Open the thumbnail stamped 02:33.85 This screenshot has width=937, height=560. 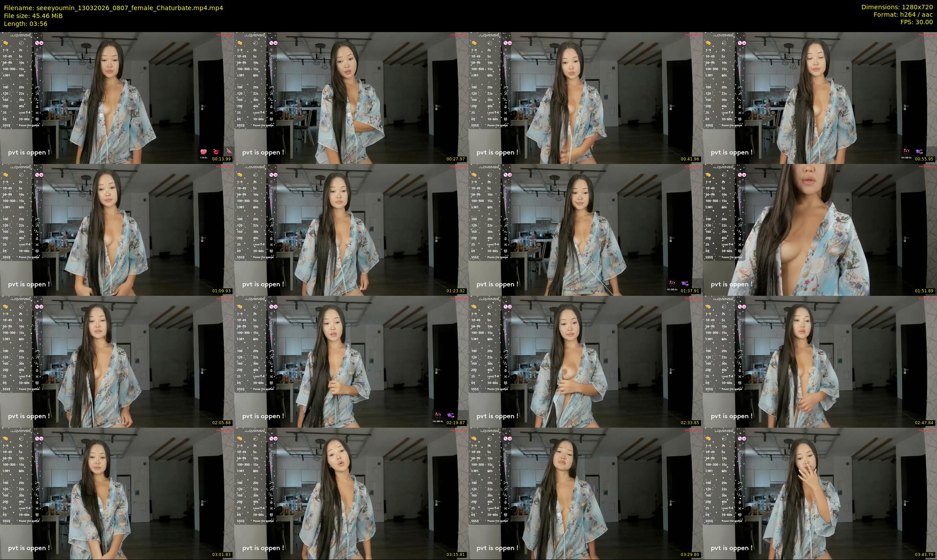tap(585, 362)
